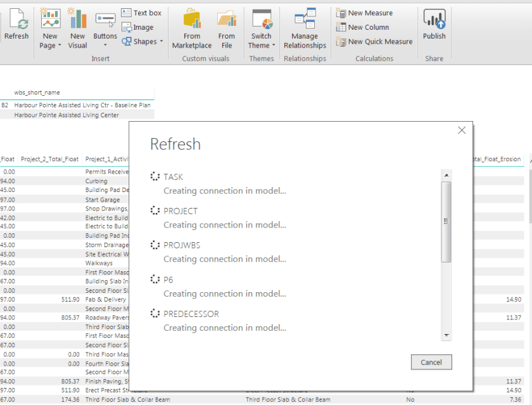Open the Shapes dropdown

click(142, 42)
